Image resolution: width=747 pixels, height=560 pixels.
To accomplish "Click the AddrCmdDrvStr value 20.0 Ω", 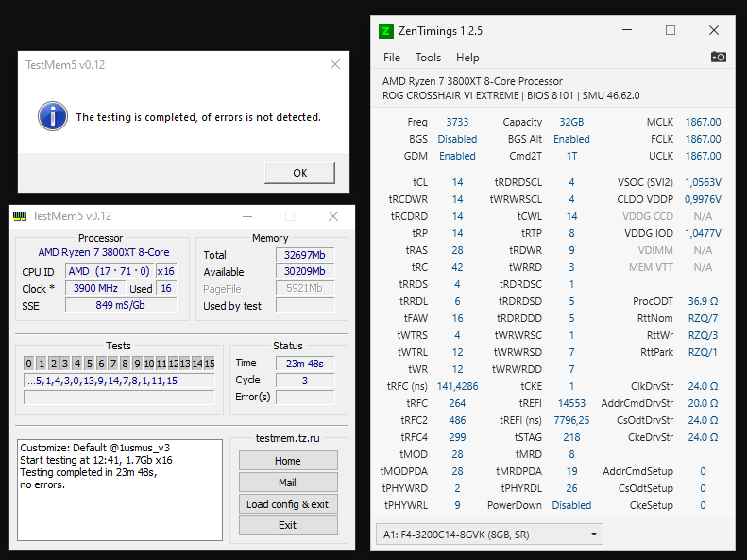I will [x=703, y=404].
